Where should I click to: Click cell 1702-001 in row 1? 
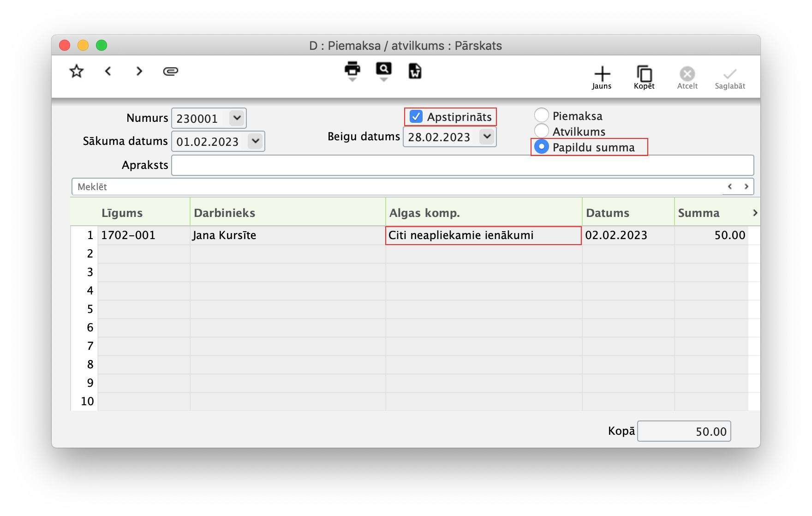pos(144,235)
